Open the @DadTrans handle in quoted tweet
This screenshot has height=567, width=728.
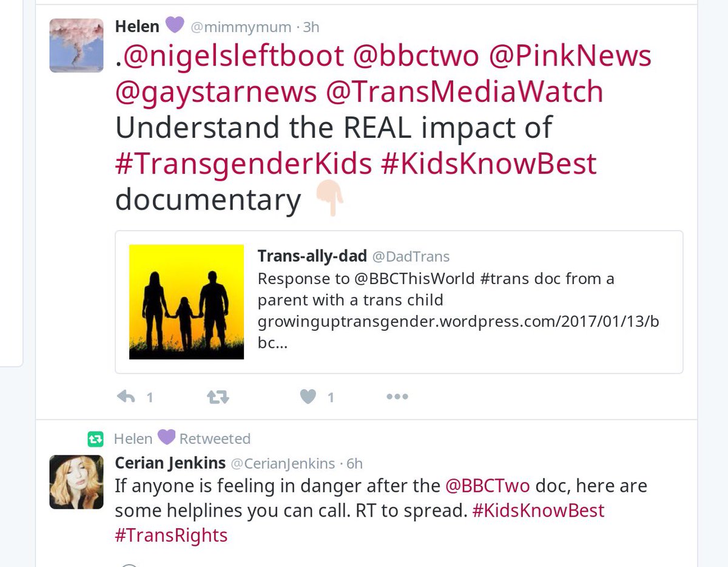[410, 256]
